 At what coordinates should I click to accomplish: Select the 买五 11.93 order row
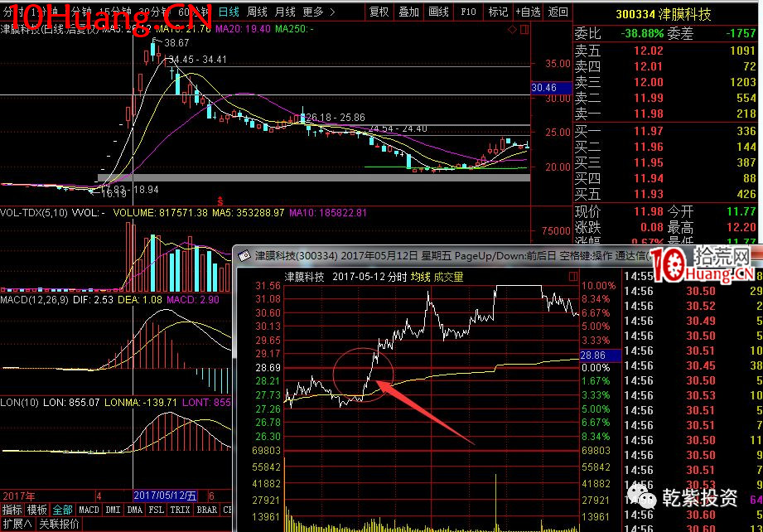pyautogui.click(x=666, y=194)
